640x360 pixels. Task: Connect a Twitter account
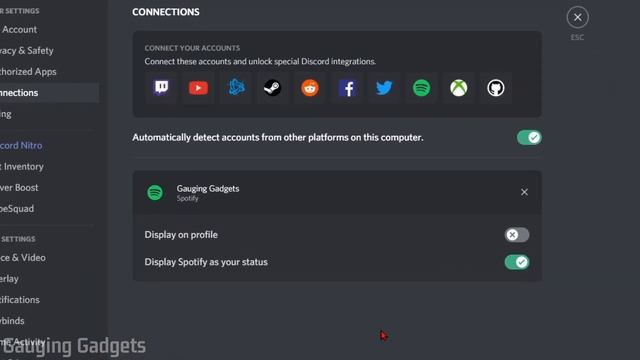tap(384, 88)
